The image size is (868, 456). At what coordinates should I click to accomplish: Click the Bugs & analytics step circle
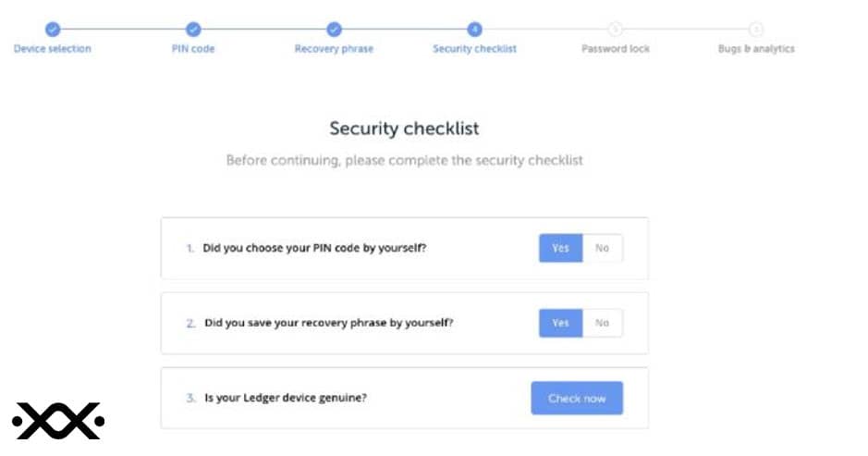(x=755, y=30)
